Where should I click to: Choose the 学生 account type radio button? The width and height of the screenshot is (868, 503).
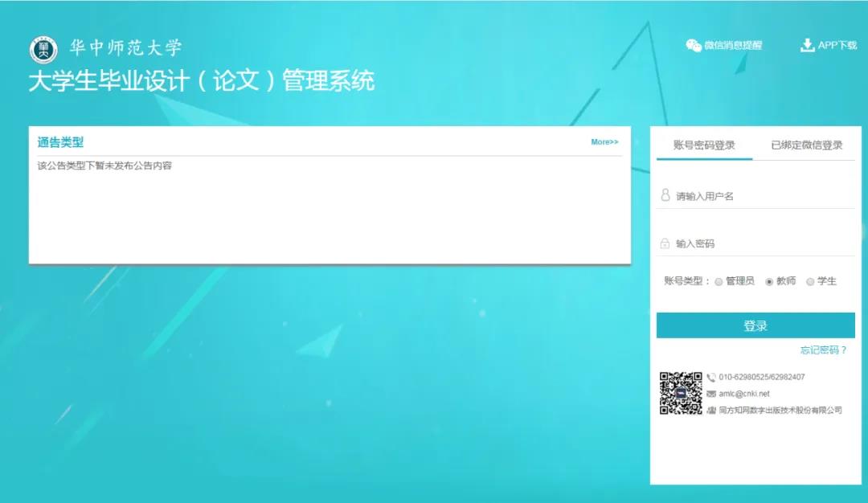[x=810, y=282]
